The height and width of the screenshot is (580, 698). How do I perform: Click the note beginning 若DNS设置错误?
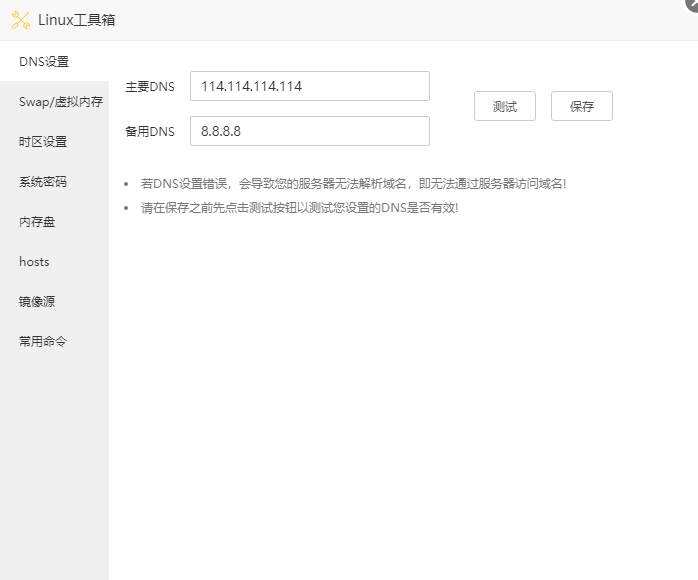tap(353, 183)
